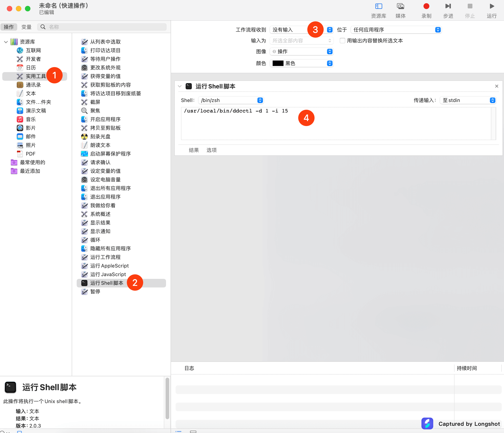Image resolution: width=504 pixels, height=433 pixels.
Task: Open the 黑色 color swatch picker
Action: click(301, 63)
